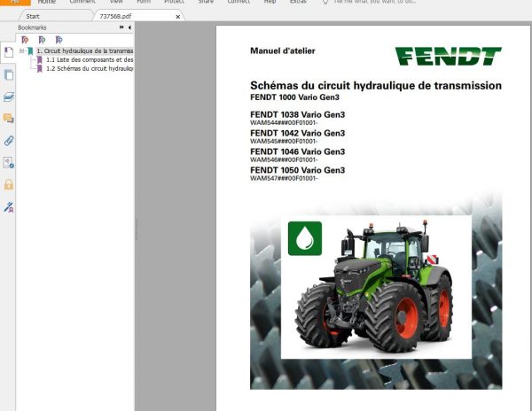Click the grip handle between panel and document
This screenshot has height=411, width=532.
tap(136, 229)
